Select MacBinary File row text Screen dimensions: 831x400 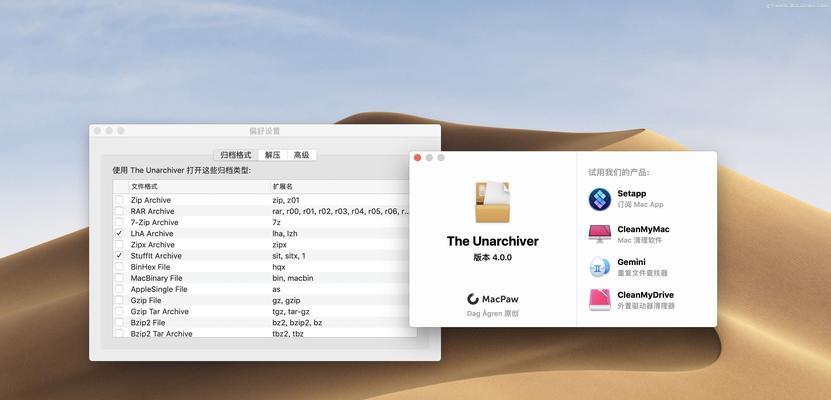point(156,278)
